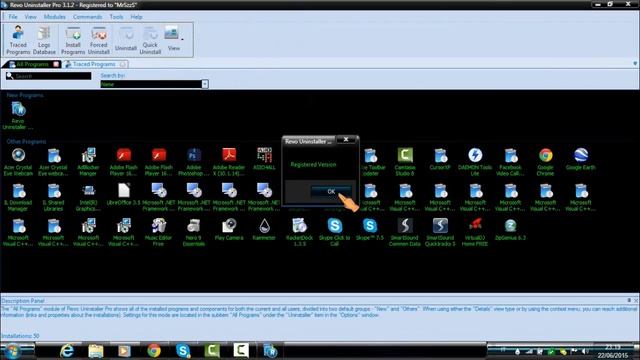Image resolution: width=640 pixels, height=360 pixels.
Task: Close the Revo Uninstaller dialog with X
Action: (346, 140)
